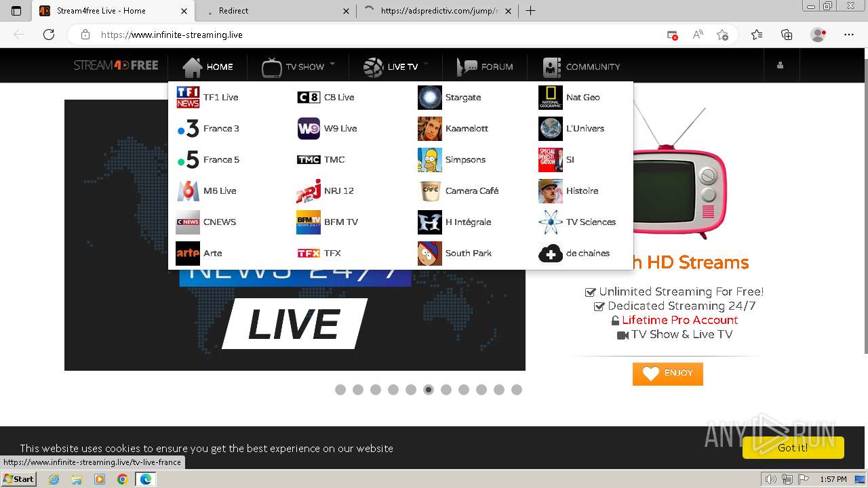Select the last carousel dot

517,390
